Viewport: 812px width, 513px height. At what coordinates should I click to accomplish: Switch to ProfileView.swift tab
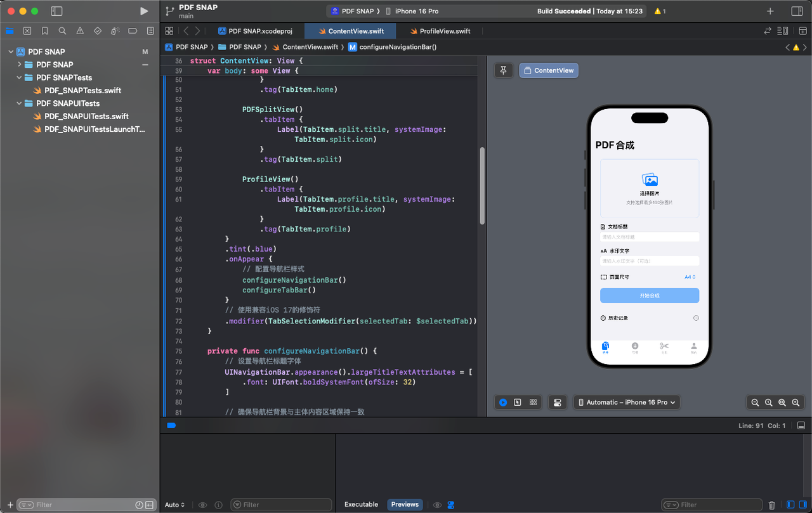point(440,31)
